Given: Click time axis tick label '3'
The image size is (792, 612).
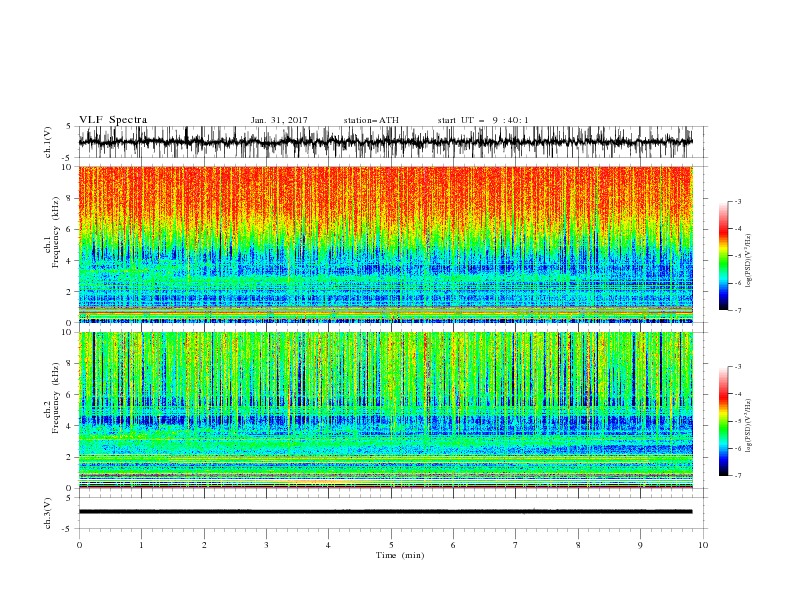Looking at the screenshot, I should tap(266, 545).
